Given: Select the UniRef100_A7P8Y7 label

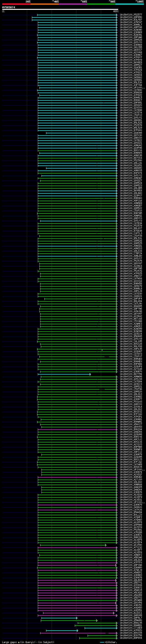Looking at the screenshot, I should [x=131, y=58].
